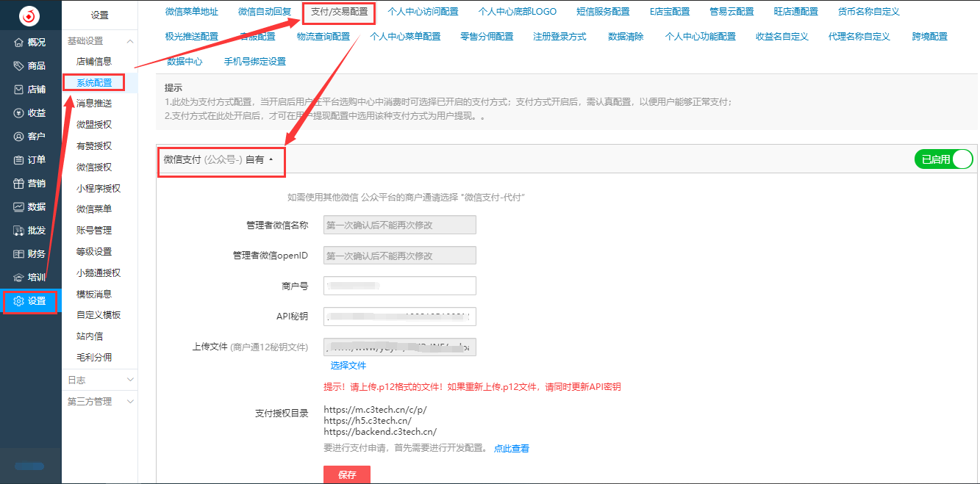Open 营销 gift icon in sidebar

point(19,183)
